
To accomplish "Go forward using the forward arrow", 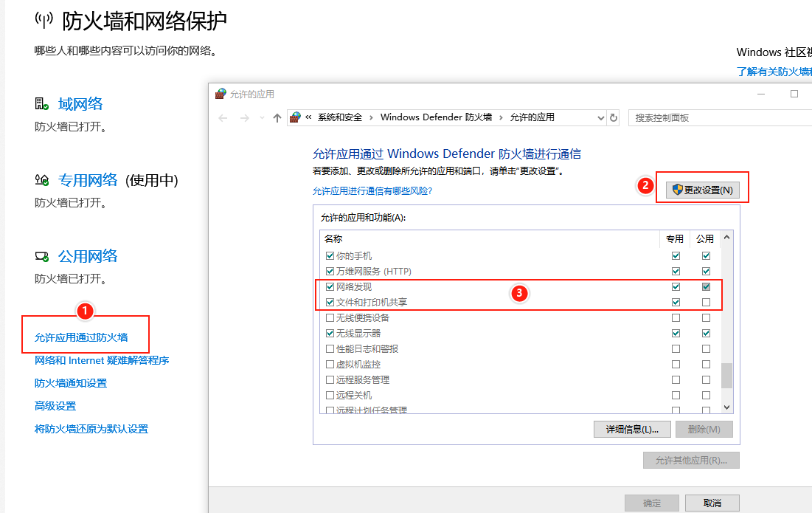I will tap(244, 118).
